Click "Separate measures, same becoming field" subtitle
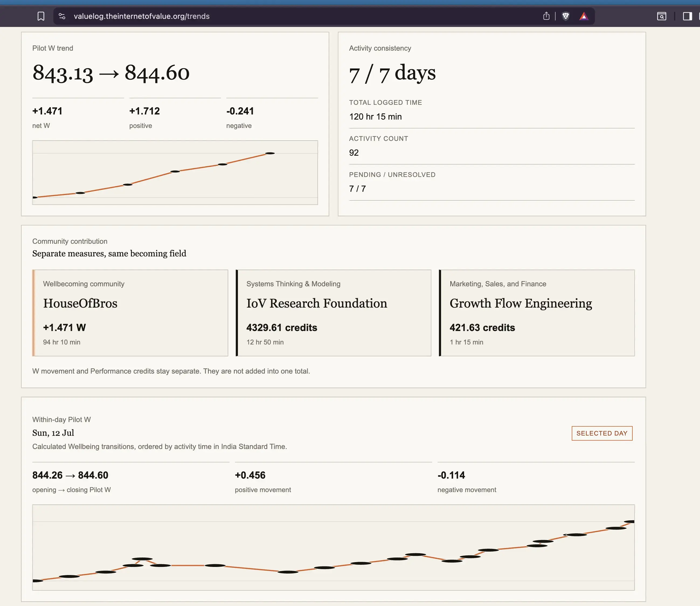The height and width of the screenshot is (606, 700). (x=109, y=254)
